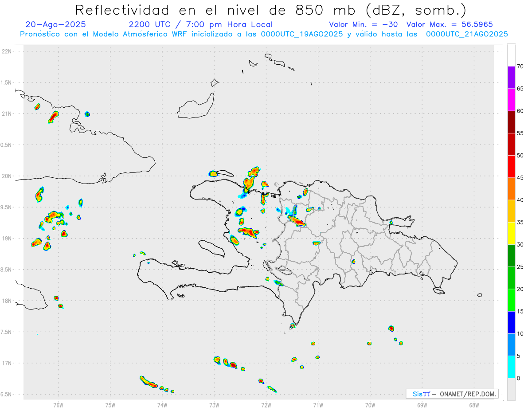Pick the dark maroon 55–60 dBZ segment
Screen dimensions: 532x411
(511, 122)
